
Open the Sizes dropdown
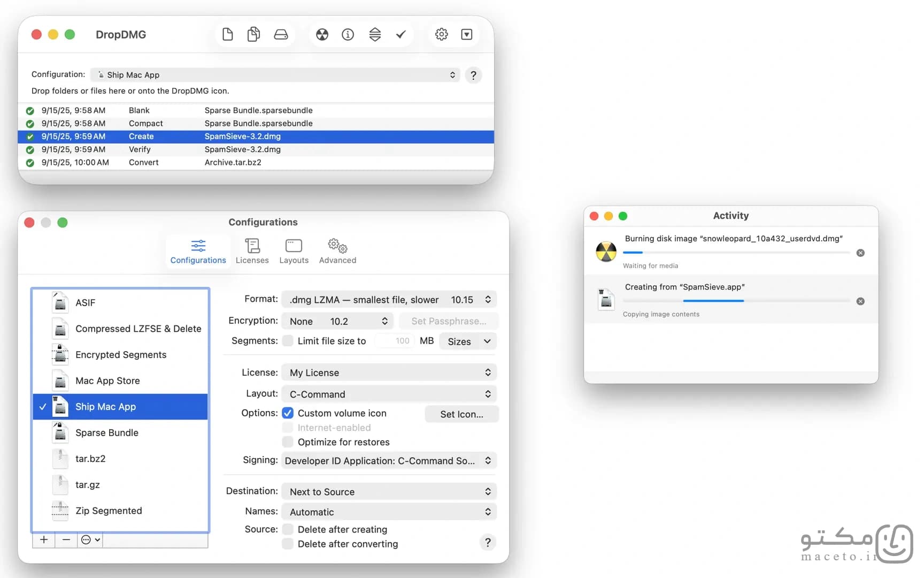(x=468, y=341)
